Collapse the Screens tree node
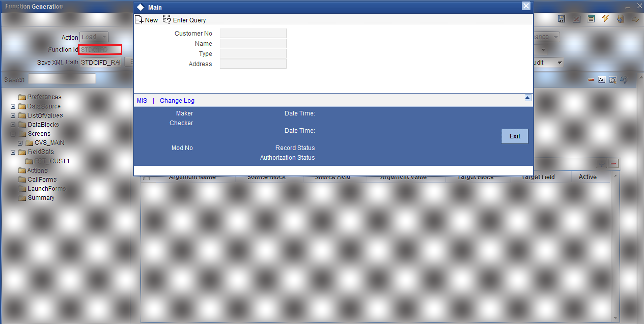Image resolution: width=644 pixels, height=324 pixels. click(x=13, y=134)
